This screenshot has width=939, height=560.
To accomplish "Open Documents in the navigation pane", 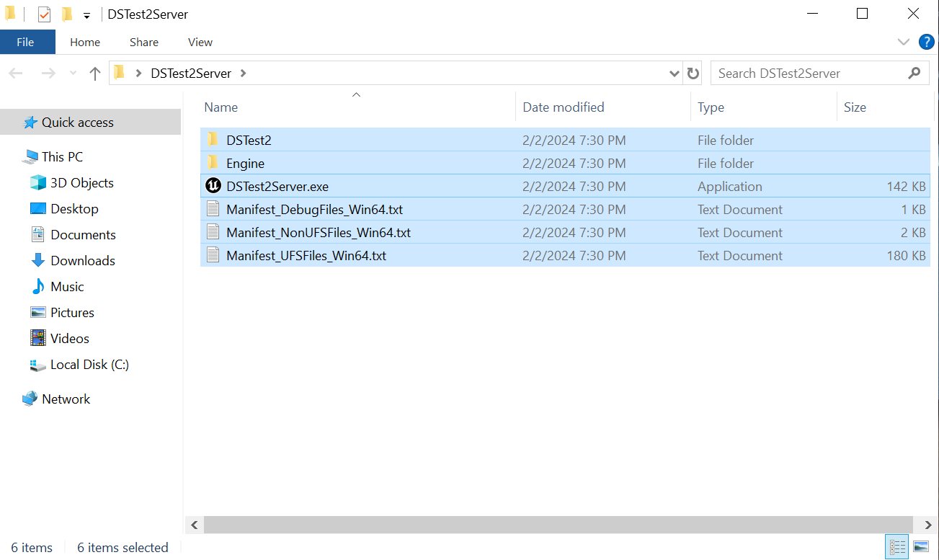I will pyautogui.click(x=83, y=234).
